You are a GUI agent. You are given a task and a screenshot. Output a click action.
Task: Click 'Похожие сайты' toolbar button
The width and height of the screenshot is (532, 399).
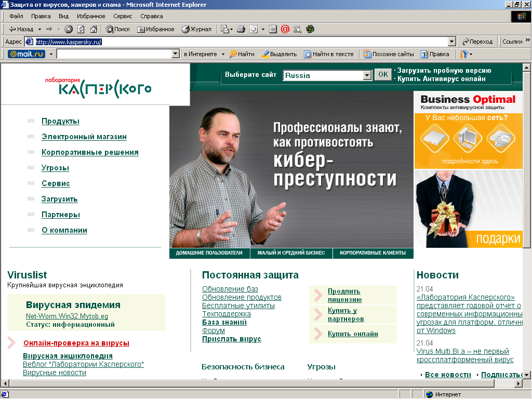point(389,54)
